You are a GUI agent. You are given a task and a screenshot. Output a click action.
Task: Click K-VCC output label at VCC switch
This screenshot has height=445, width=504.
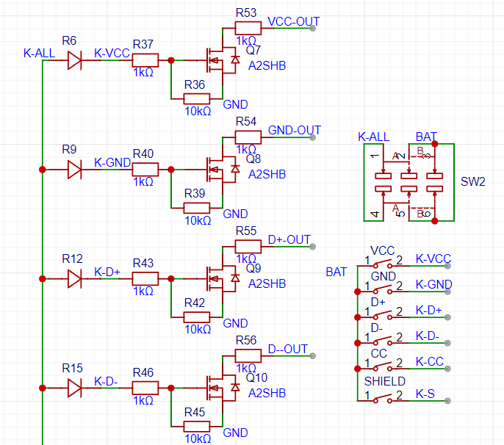pyautogui.click(x=433, y=258)
